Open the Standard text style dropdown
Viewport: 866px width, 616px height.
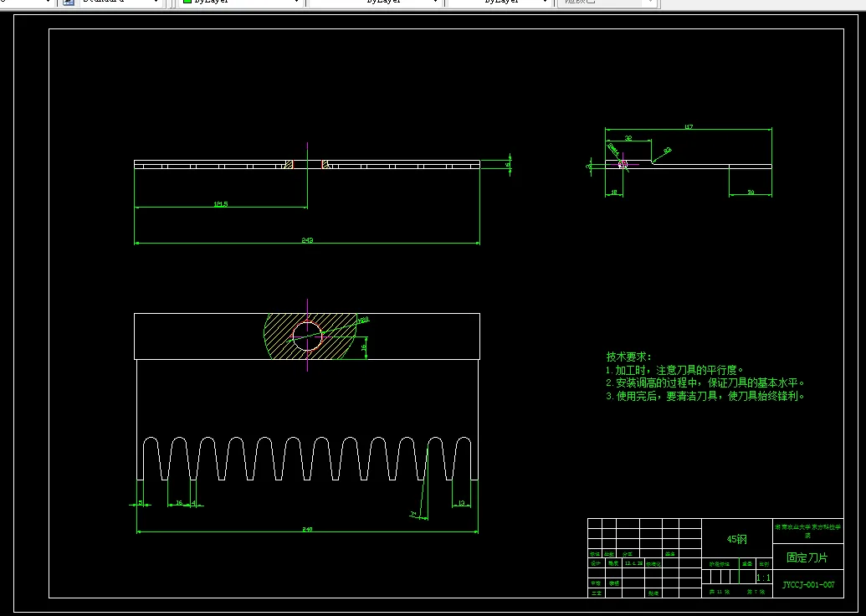point(156,3)
